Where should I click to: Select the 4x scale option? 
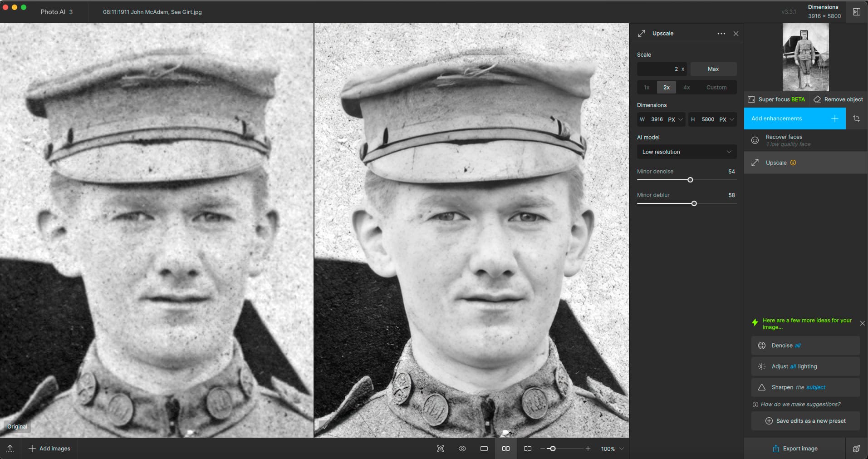click(x=687, y=87)
